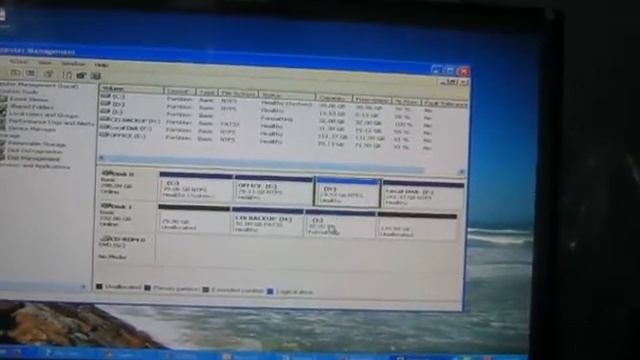Select OFFICE (E:) partition block on Disk 0
The width and height of the screenshot is (640, 360).
pyautogui.click(x=273, y=190)
